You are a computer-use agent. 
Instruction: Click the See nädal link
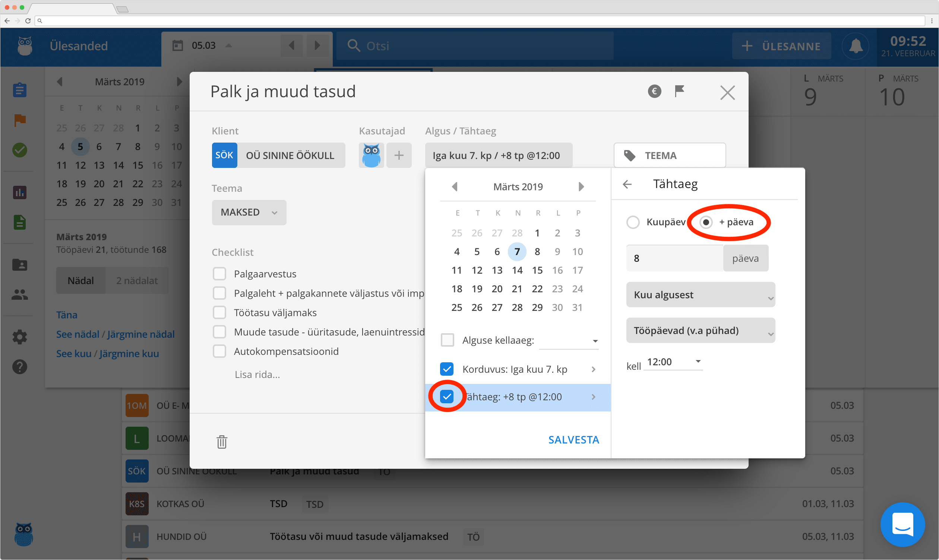(x=78, y=334)
